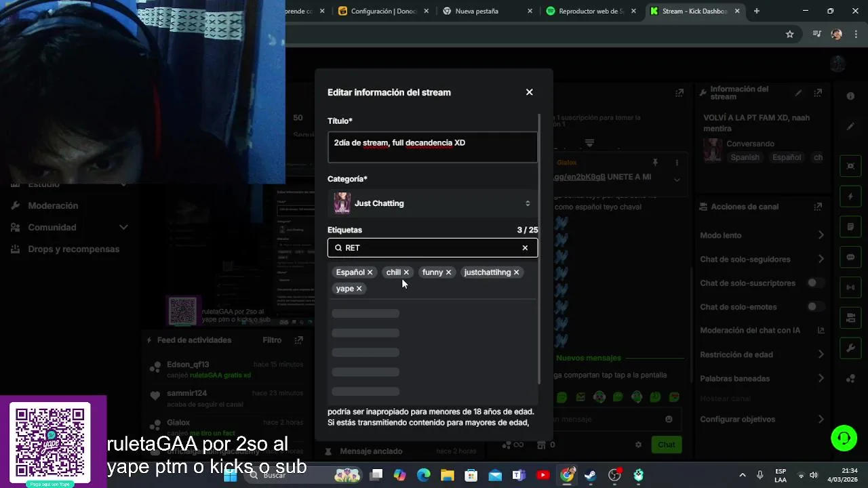Toggle Chat de solo-emotes switch
Screen dimensions: 868x488
tap(816, 307)
